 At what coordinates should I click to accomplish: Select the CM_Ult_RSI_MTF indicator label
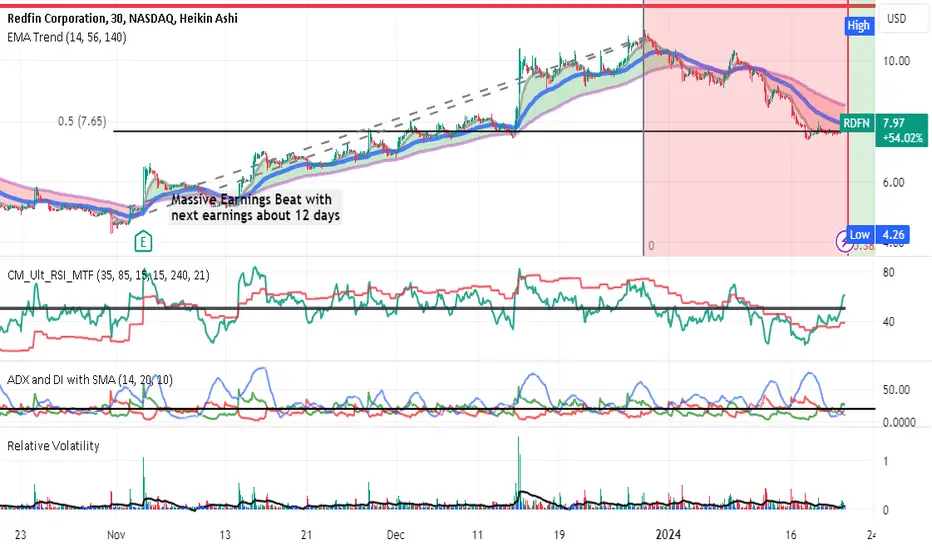coord(108,275)
